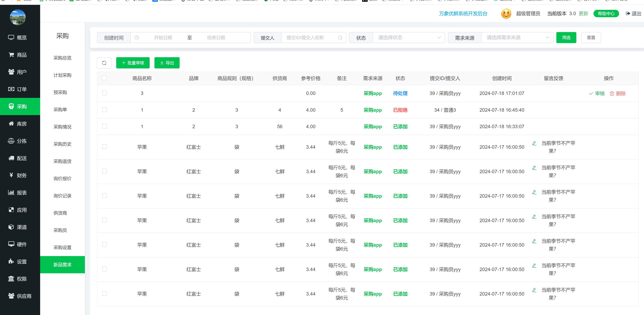
Task: Click the green 筛选 filter button
Action: point(566,38)
